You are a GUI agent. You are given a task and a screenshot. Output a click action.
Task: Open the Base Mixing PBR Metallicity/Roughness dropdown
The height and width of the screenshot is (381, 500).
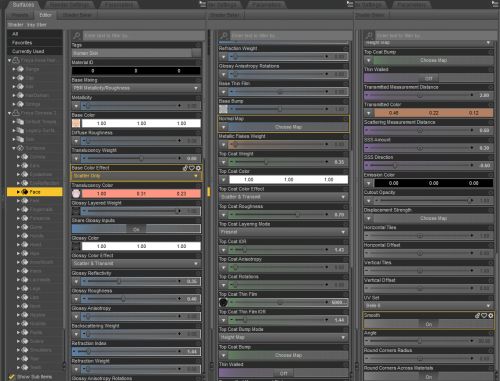[x=136, y=88]
